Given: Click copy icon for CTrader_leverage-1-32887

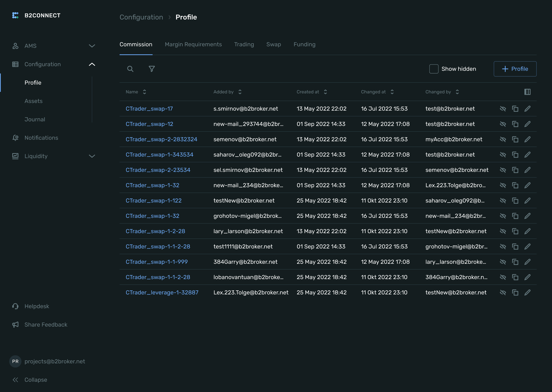Looking at the screenshot, I should (x=515, y=293).
